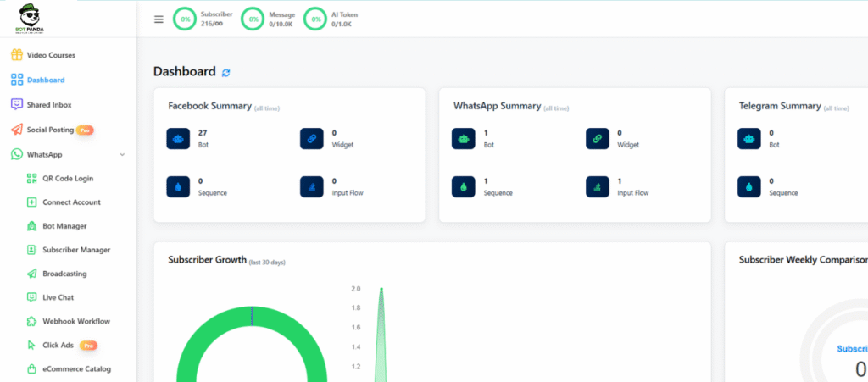Open Video Courses gift icon
The width and height of the screenshot is (868, 382).
(x=17, y=55)
